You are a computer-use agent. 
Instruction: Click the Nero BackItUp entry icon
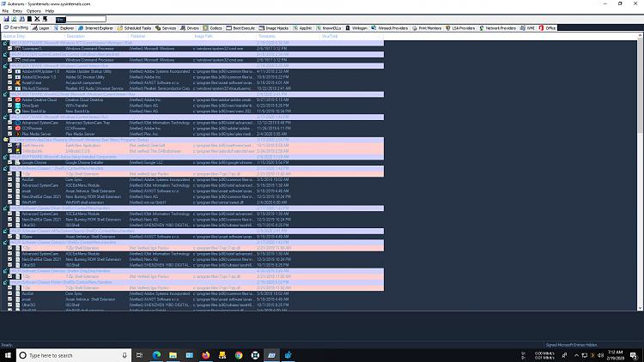click(18, 112)
